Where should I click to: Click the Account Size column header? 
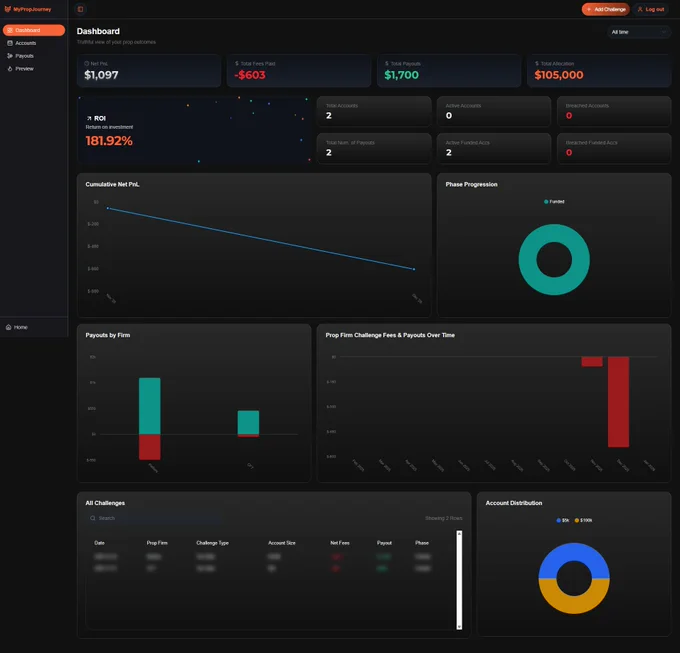tap(282, 543)
